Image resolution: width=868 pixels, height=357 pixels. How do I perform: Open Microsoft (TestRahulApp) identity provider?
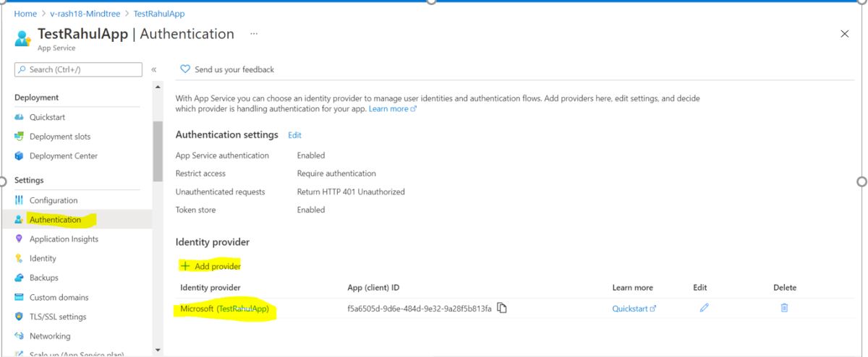(224, 309)
